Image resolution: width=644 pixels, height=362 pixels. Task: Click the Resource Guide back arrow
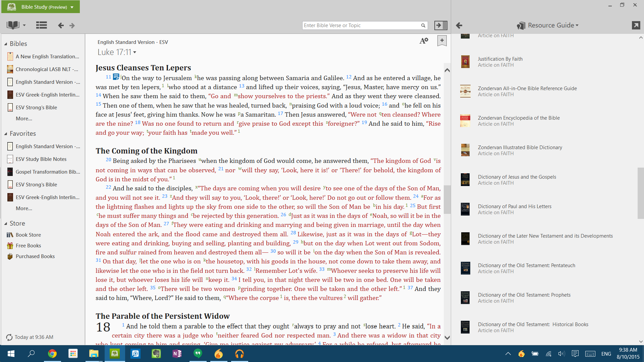(459, 25)
